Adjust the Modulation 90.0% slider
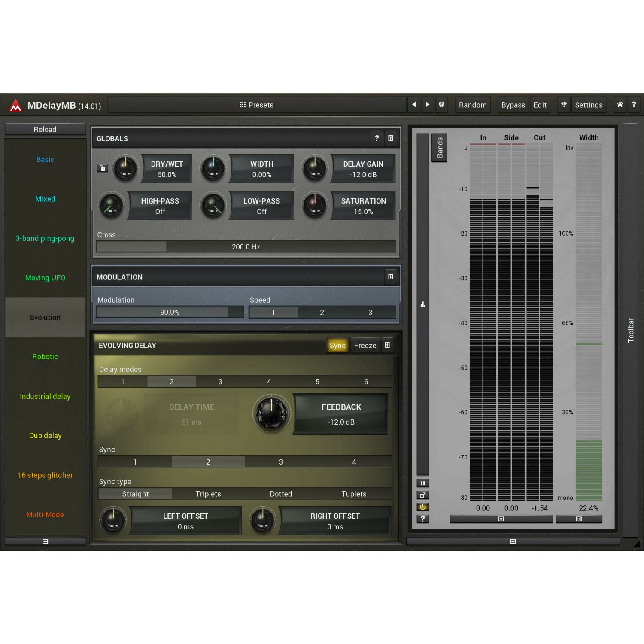 [170, 312]
